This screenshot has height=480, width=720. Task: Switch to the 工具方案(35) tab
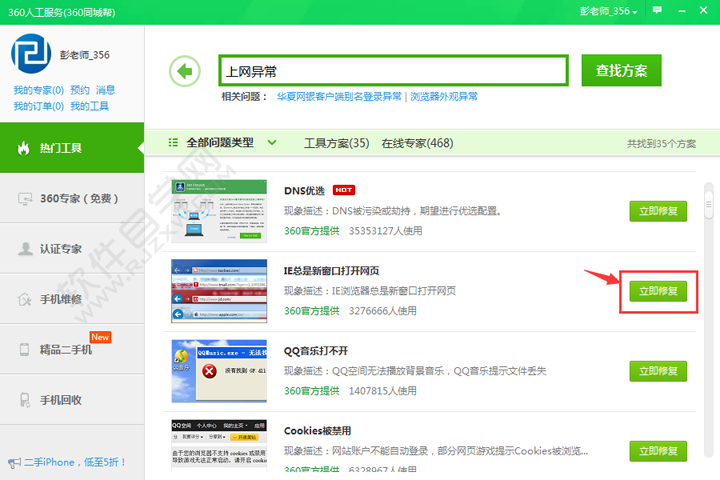pyautogui.click(x=337, y=143)
